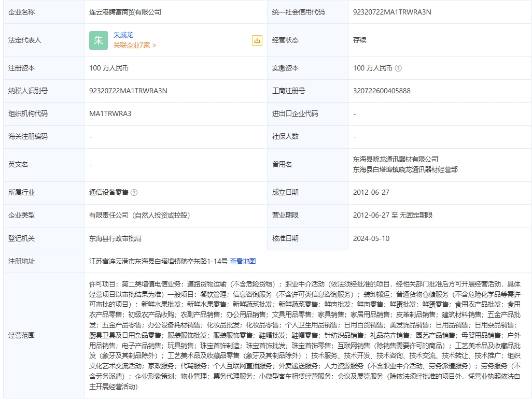Click the unified credit code 92320722MA1TRWRA3N value
The width and height of the screenshot is (532, 400).
click(x=392, y=12)
